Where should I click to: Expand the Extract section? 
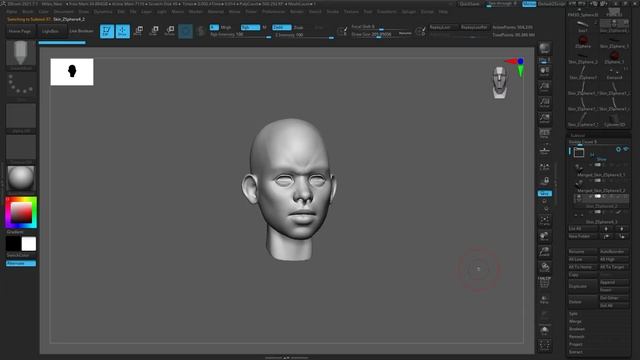576,352
